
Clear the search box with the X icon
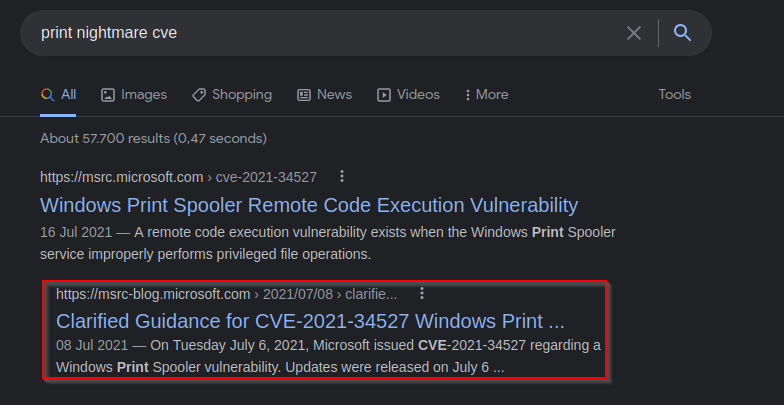pyautogui.click(x=634, y=33)
